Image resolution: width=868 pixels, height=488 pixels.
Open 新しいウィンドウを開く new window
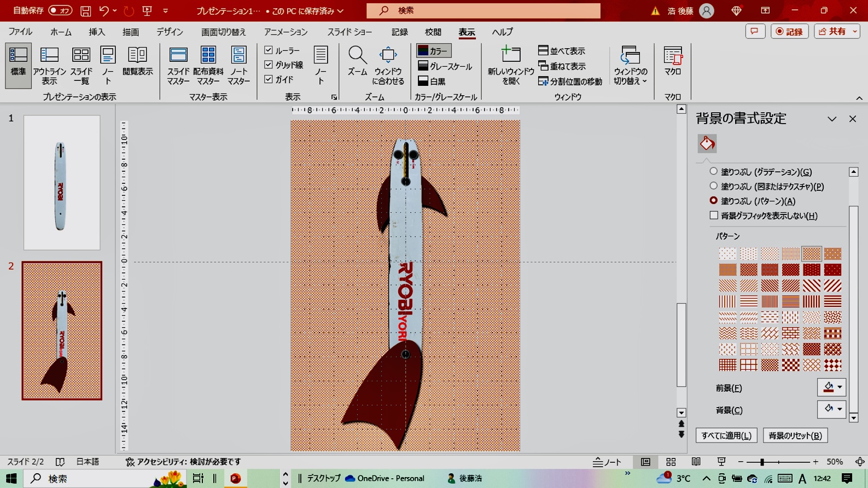point(511,65)
